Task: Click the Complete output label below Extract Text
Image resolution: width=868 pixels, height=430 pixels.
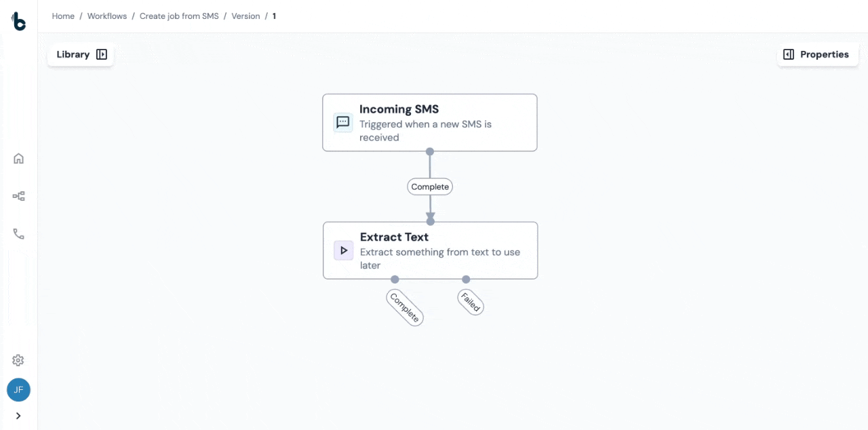Action: (x=405, y=307)
